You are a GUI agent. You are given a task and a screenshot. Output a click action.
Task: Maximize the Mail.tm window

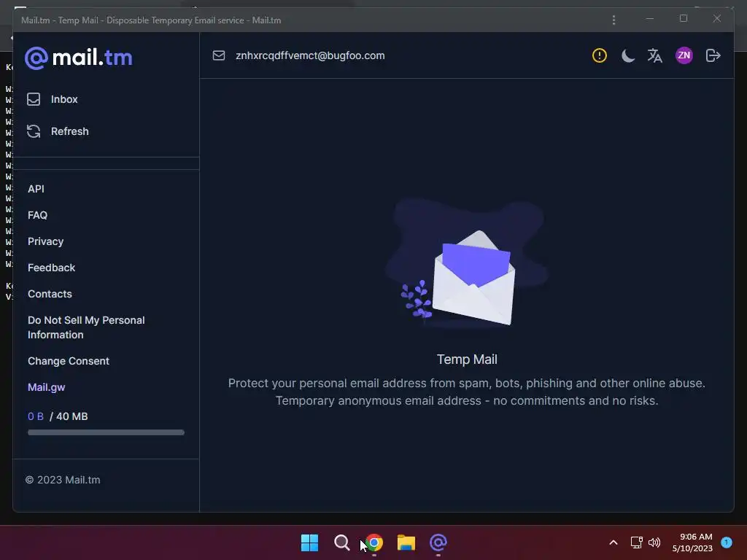click(684, 18)
